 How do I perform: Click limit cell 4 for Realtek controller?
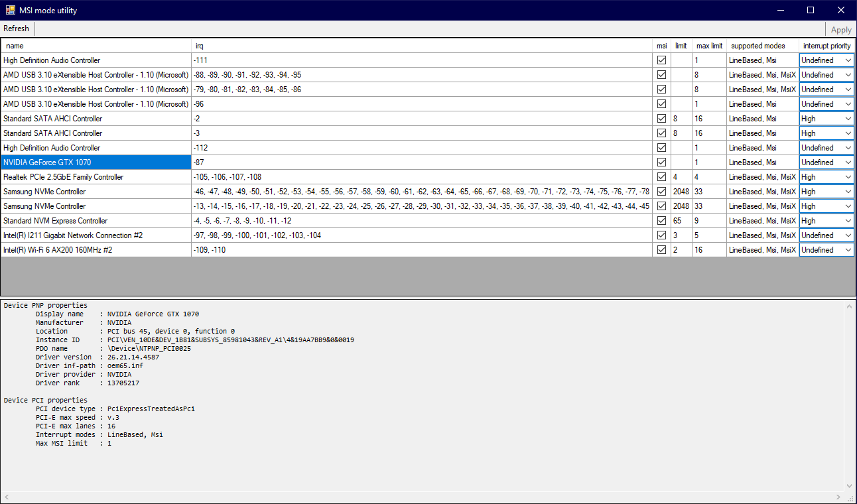[681, 177]
